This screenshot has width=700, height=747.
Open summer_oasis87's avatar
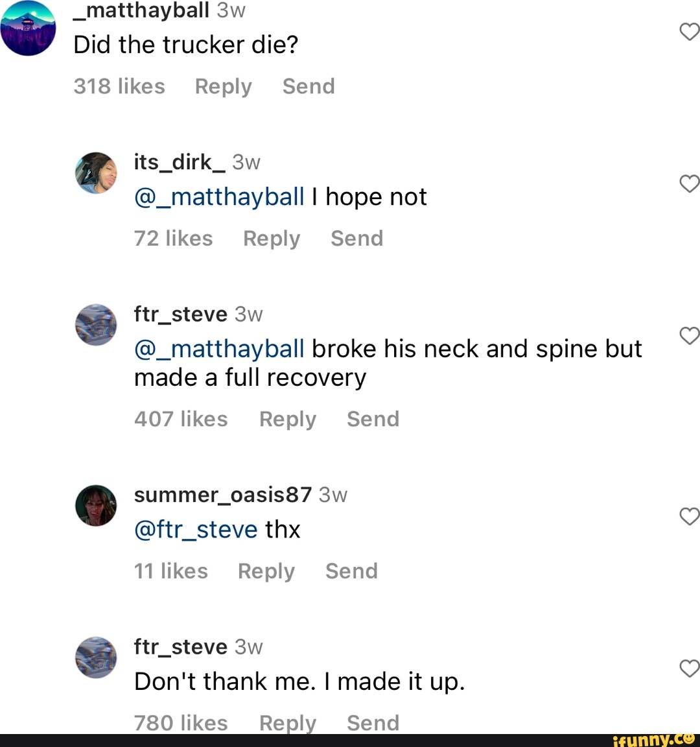pos(97,505)
